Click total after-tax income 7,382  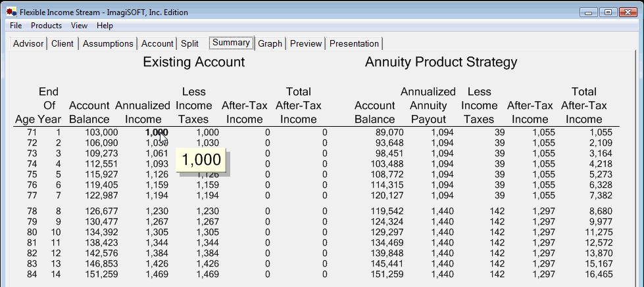(x=601, y=195)
